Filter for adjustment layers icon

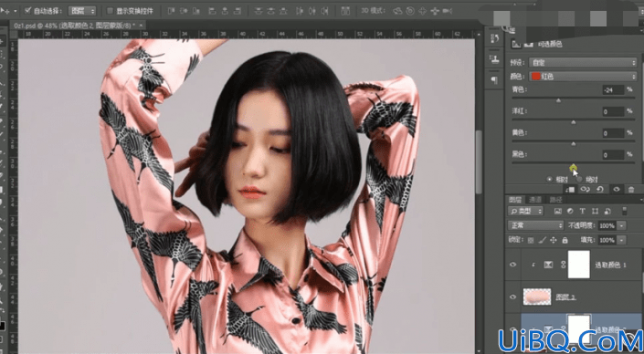point(570,212)
